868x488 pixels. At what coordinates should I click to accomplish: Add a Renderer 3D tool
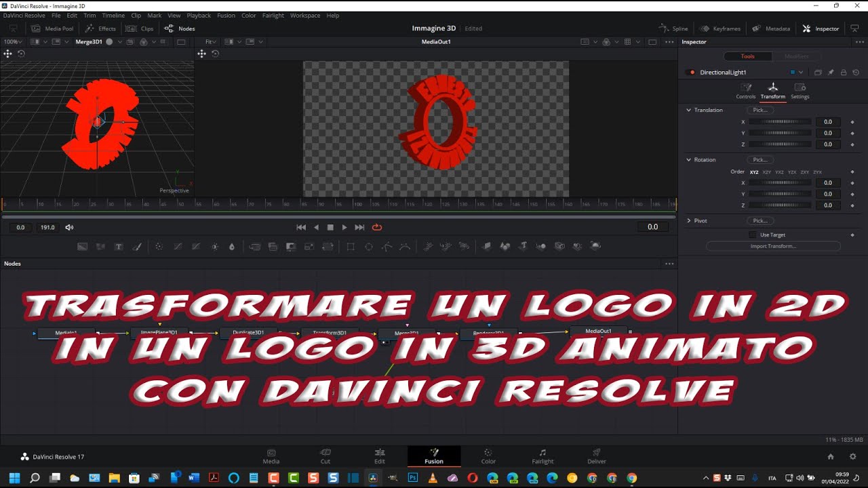pyautogui.click(x=595, y=247)
